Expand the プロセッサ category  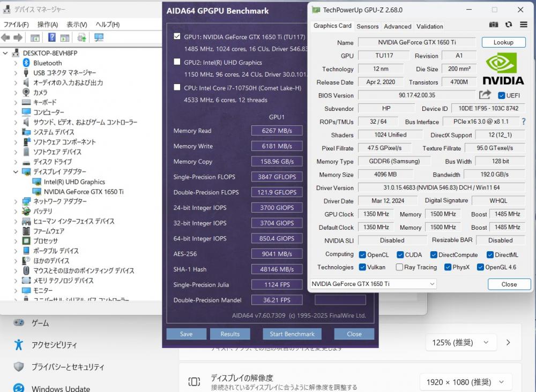[16, 241]
